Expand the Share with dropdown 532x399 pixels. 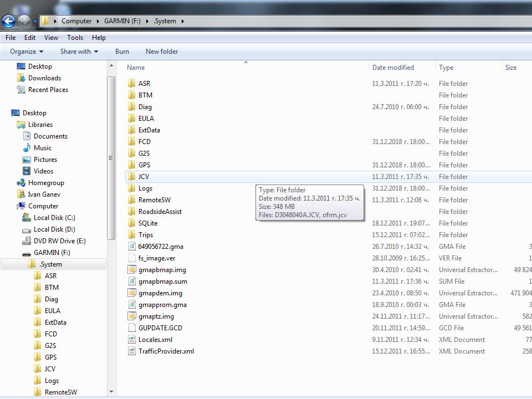[x=79, y=52]
